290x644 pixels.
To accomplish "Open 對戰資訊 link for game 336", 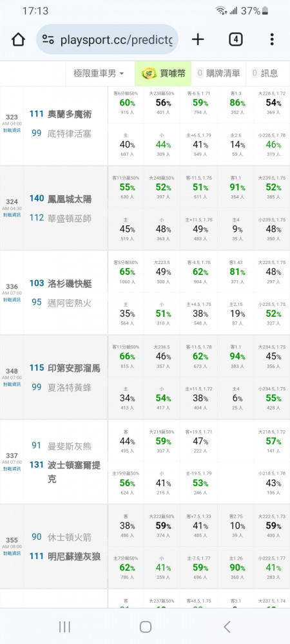I will tap(12, 299).
